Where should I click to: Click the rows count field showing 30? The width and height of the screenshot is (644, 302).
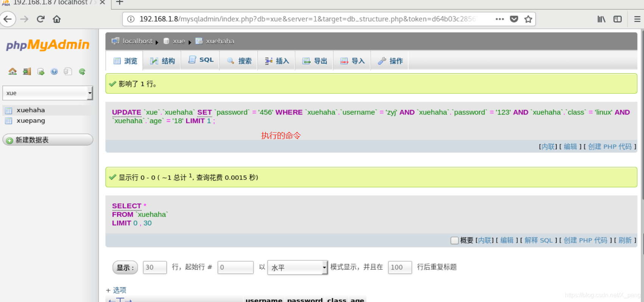[x=155, y=267]
